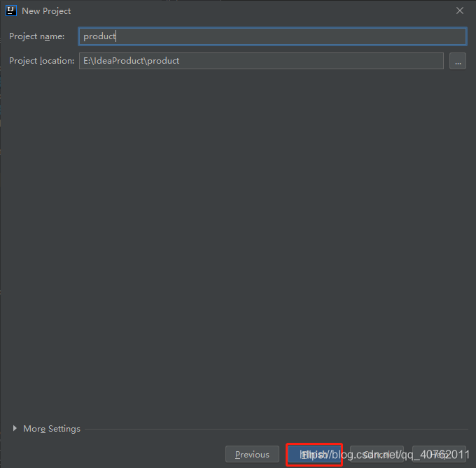The image size is (476, 468).
Task: Cancel the new project wizard
Action: pyautogui.click(x=377, y=454)
